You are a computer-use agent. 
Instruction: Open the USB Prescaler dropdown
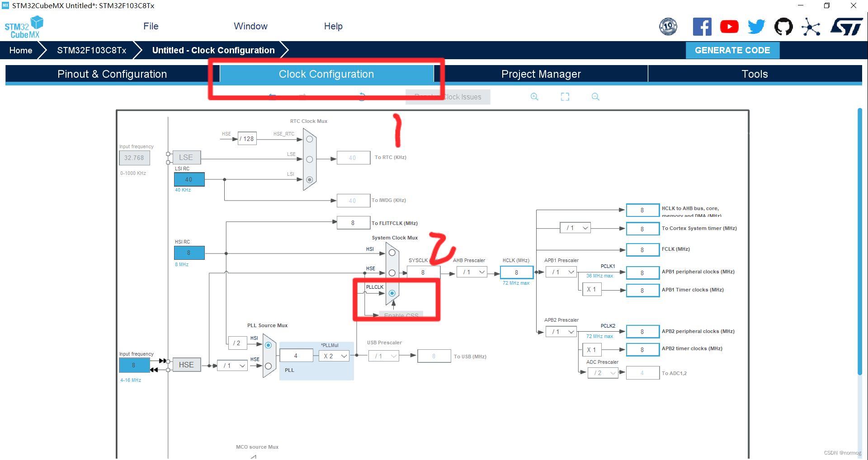(384, 356)
